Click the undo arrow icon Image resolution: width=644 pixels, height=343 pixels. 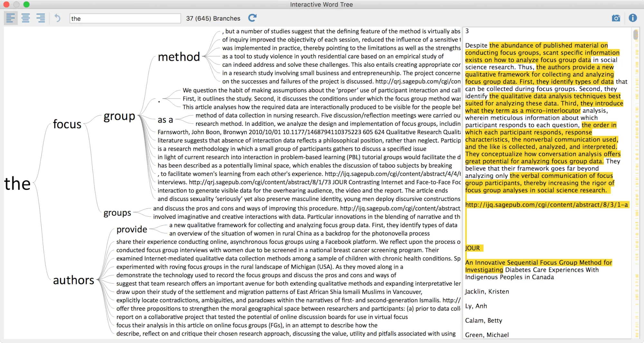click(x=57, y=18)
